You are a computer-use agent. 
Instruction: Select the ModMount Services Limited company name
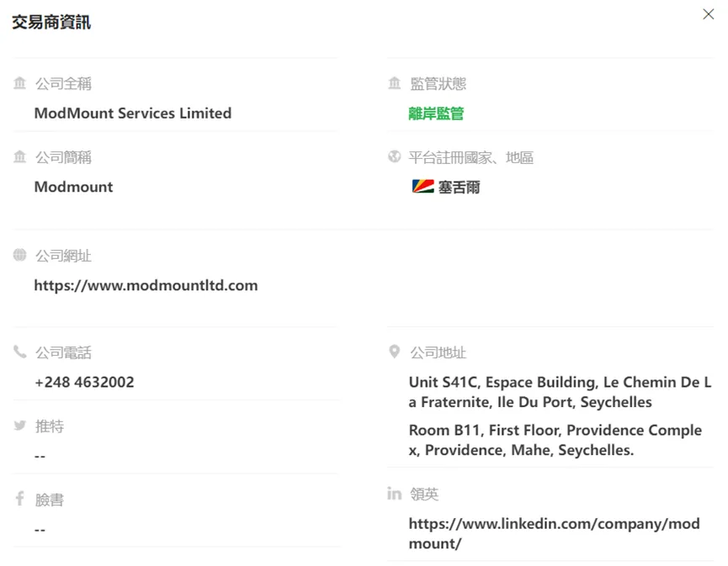point(133,114)
